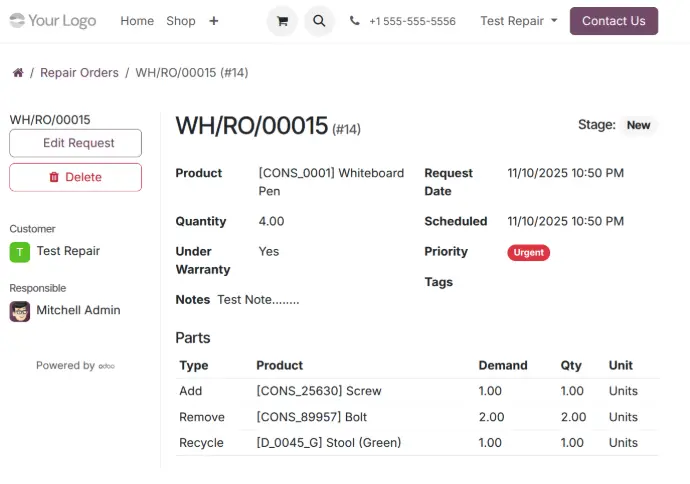Click Mitchell Admin avatar image
The image size is (690, 484).
20,311
